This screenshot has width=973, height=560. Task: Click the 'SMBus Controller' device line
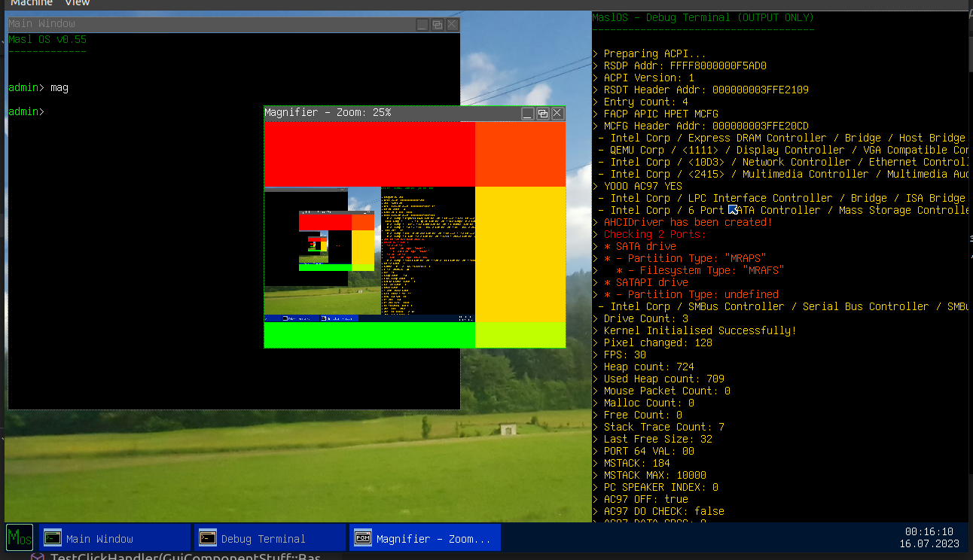coord(783,306)
